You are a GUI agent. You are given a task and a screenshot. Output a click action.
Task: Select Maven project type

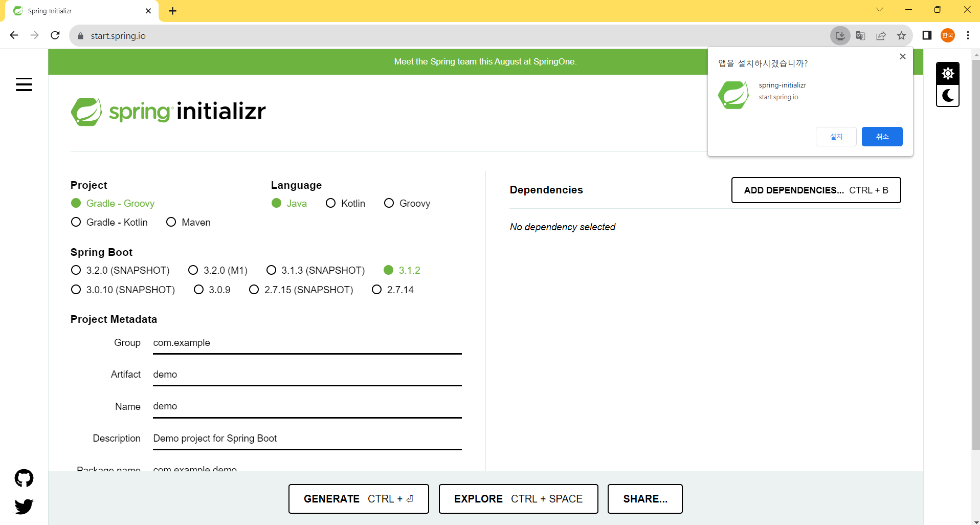coord(188,222)
